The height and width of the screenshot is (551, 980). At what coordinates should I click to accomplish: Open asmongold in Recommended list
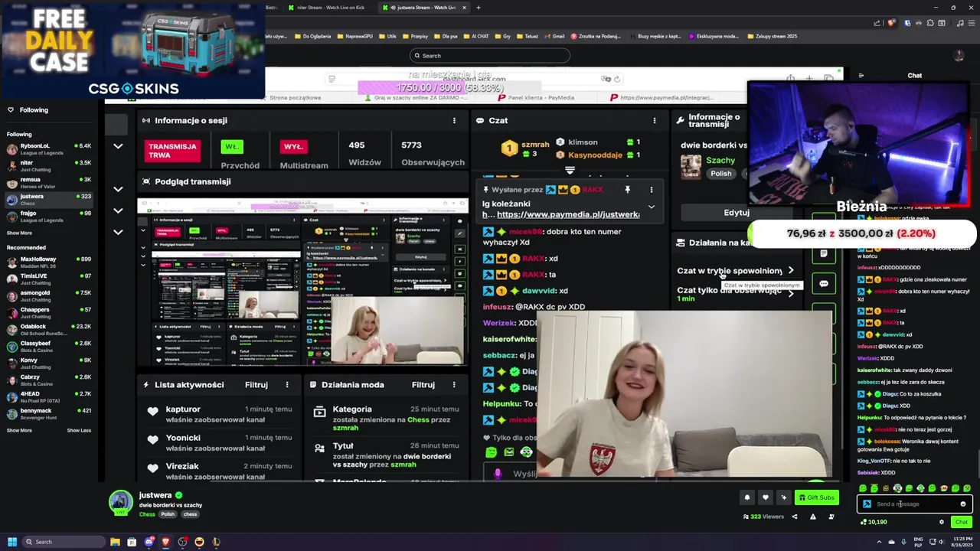pyautogui.click(x=49, y=295)
